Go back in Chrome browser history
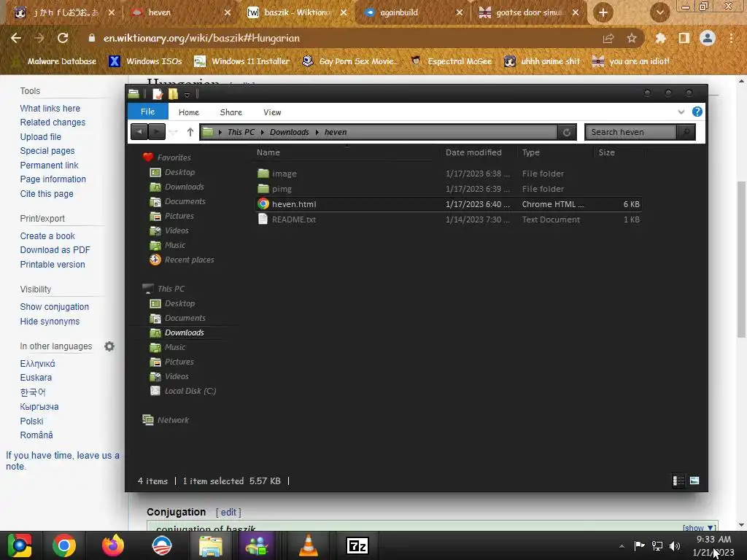Image resolution: width=747 pixels, height=560 pixels. [x=16, y=38]
